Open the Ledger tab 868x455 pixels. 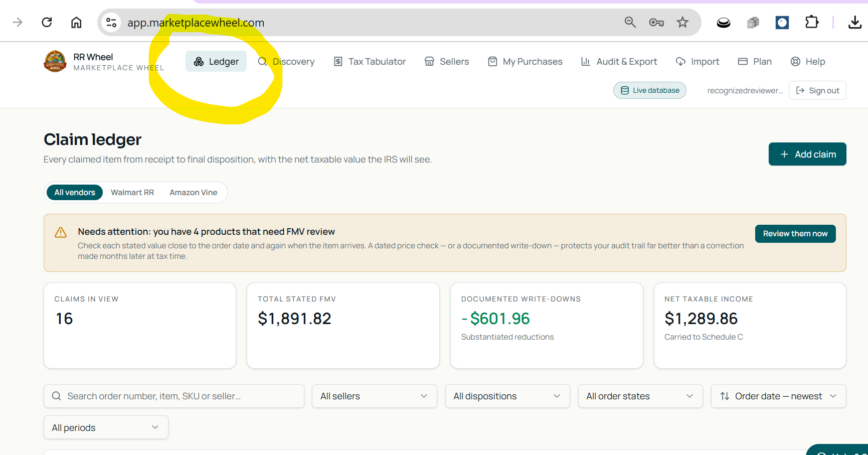(x=216, y=61)
